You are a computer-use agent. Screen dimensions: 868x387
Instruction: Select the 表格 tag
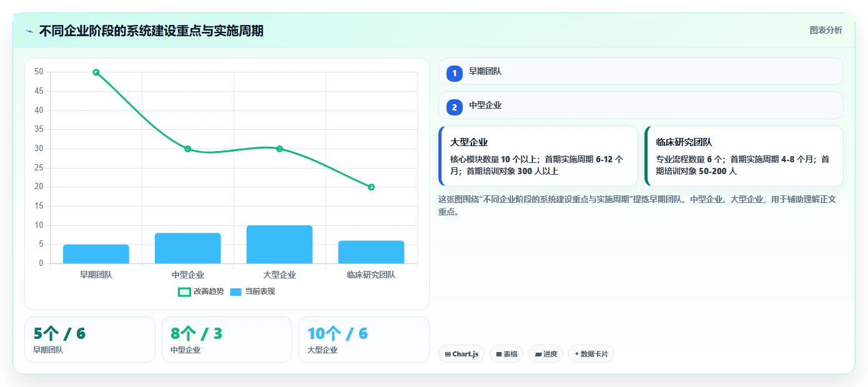[506, 354]
